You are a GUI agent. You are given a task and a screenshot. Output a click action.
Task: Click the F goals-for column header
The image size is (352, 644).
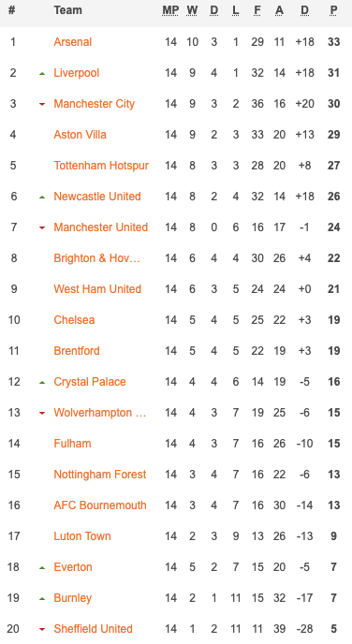coord(257,10)
